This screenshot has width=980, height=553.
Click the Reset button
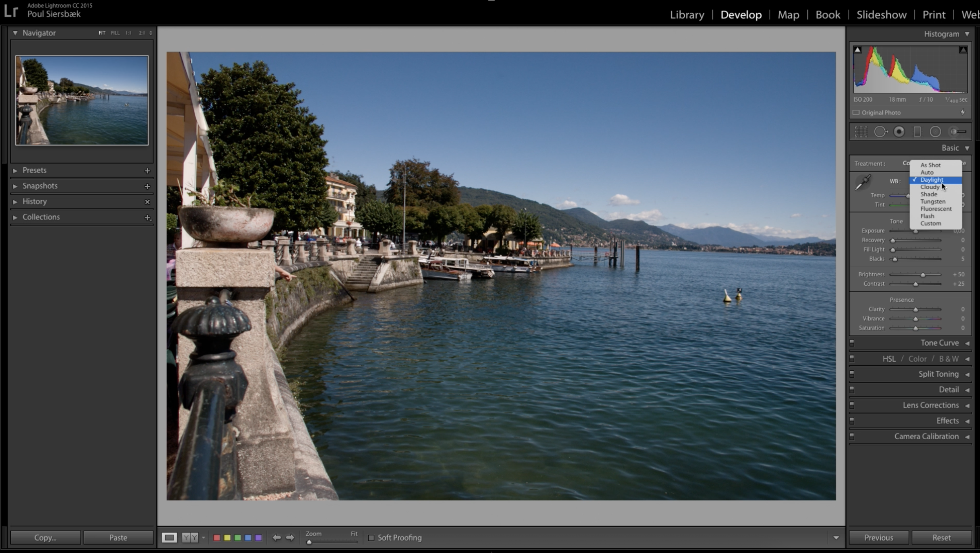click(x=941, y=537)
